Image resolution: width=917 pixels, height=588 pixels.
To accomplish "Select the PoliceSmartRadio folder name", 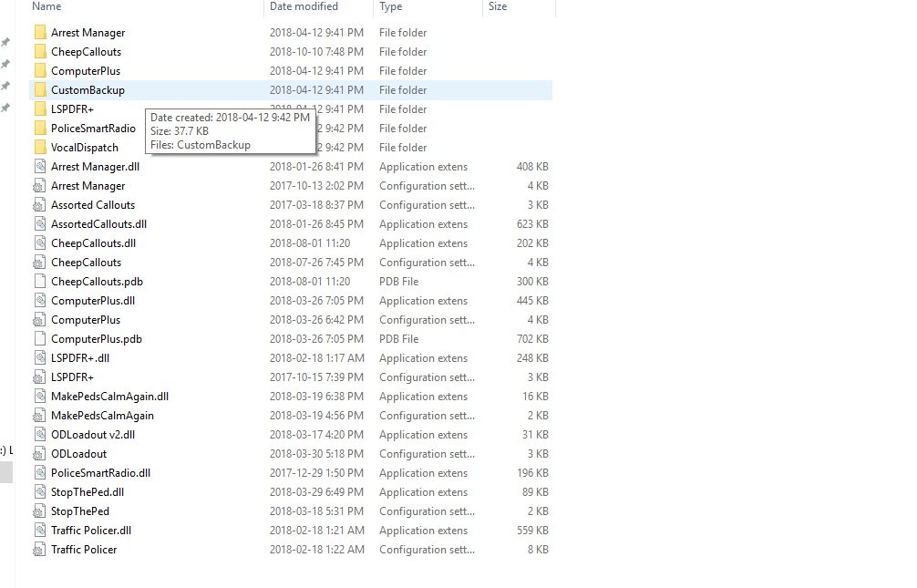I will tap(93, 129).
